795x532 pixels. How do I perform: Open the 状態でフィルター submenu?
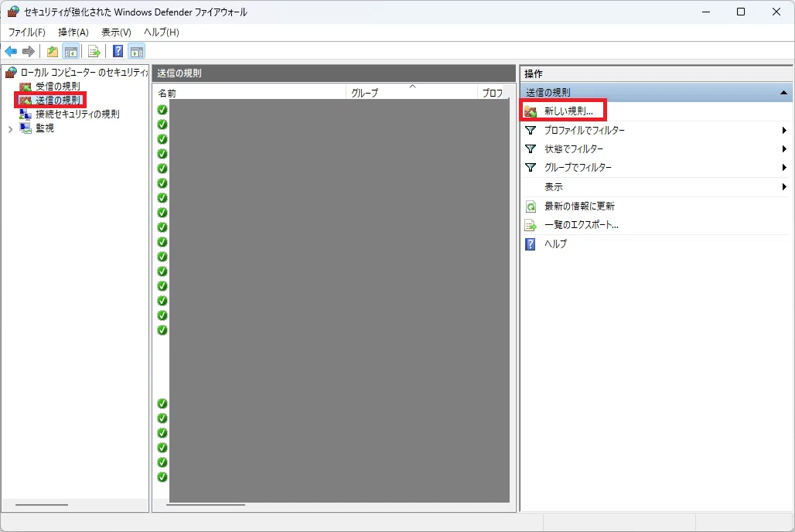[656, 149]
